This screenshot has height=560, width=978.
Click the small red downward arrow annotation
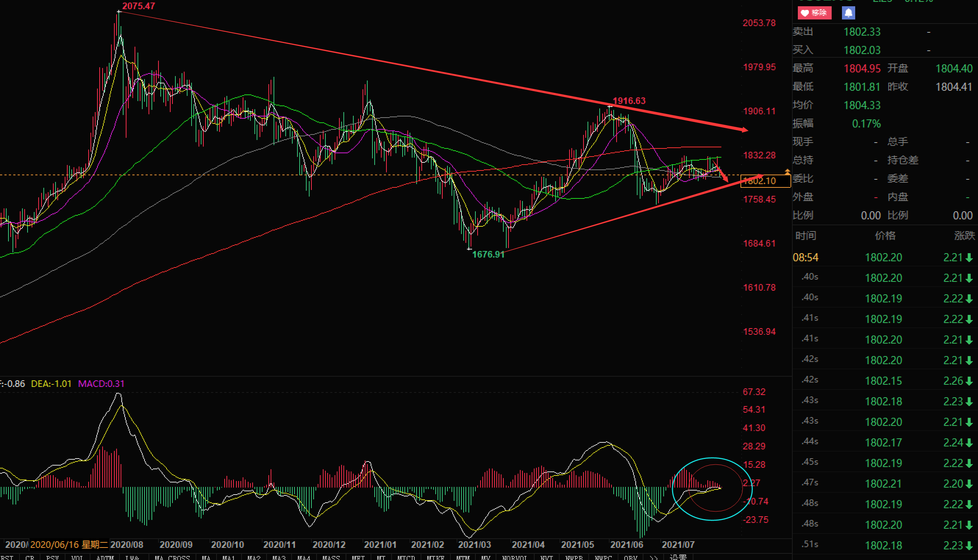coord(722,175)
